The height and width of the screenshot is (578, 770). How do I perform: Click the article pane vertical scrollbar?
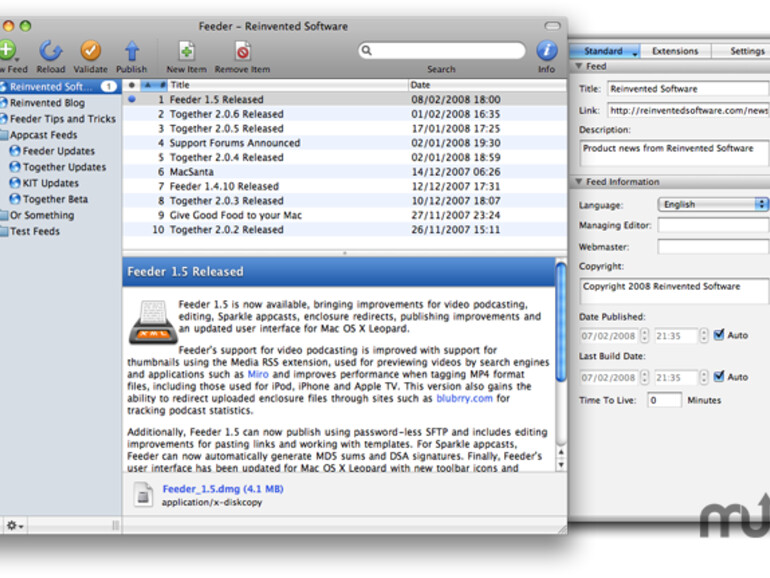561,322
